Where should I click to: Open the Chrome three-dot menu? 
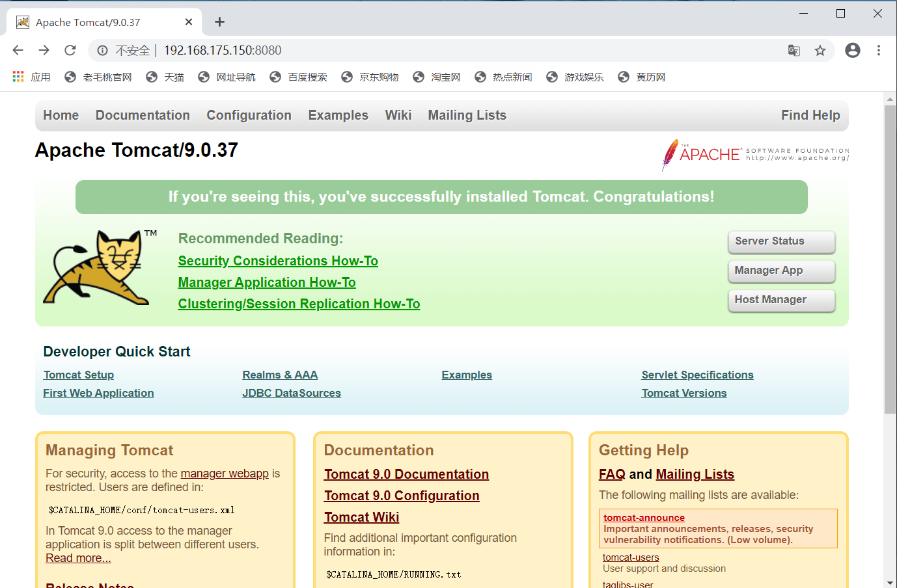pos(879,50)
